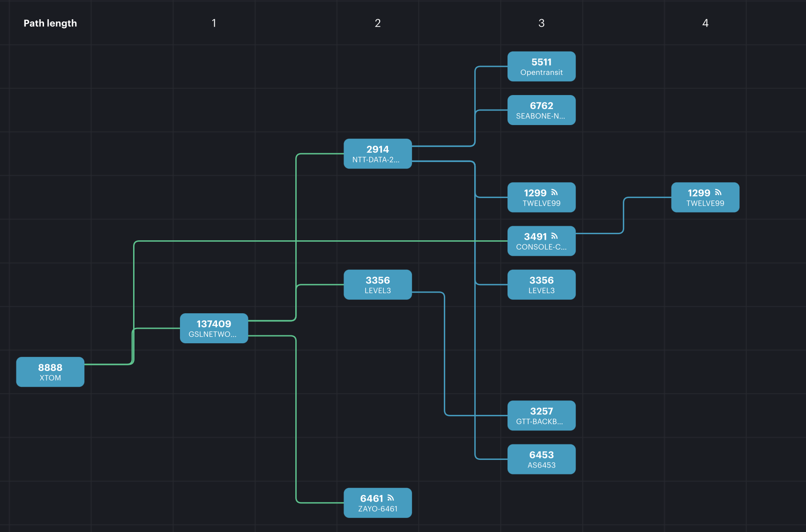Click the 3491 CONSOLE-C node label
Image resolution: width=806 pixels, height=532 pixels.
(x=541, y=247)
